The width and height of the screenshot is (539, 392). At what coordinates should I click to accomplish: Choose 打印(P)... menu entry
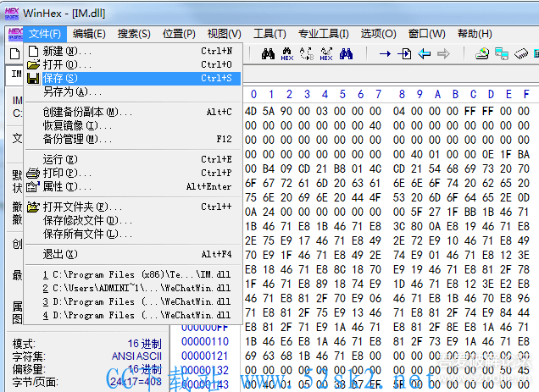[x=133, y=173]
